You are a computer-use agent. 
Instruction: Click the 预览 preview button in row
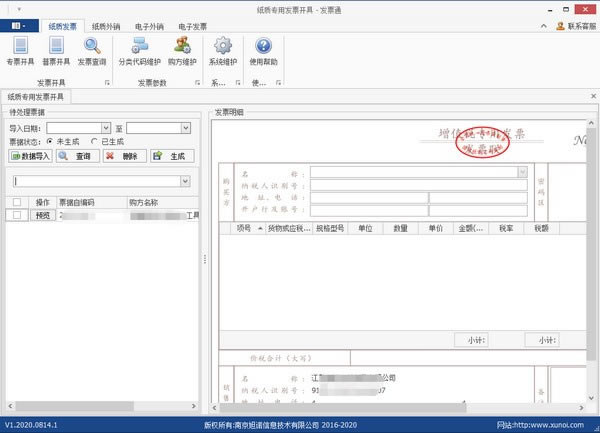43,215
